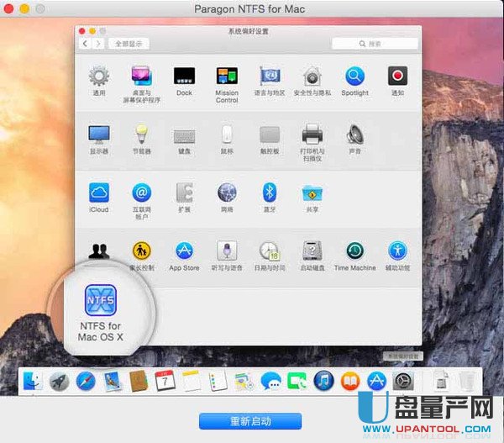Open Time Machine settings
This screenshot has height=443, width=504.
tap(354, 251)
